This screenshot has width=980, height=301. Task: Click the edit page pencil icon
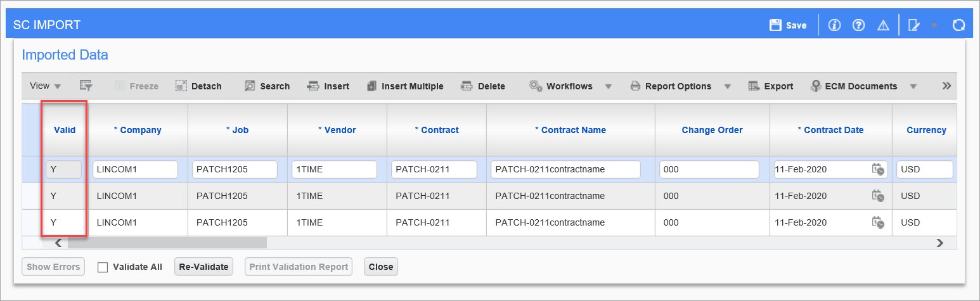coord(914,25)
